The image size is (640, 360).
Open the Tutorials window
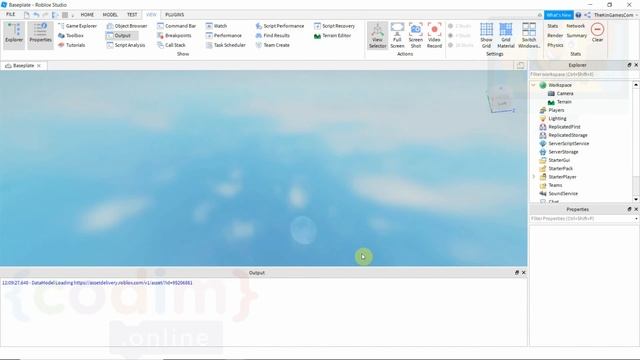pyautogui.click(x=72, y=45)
